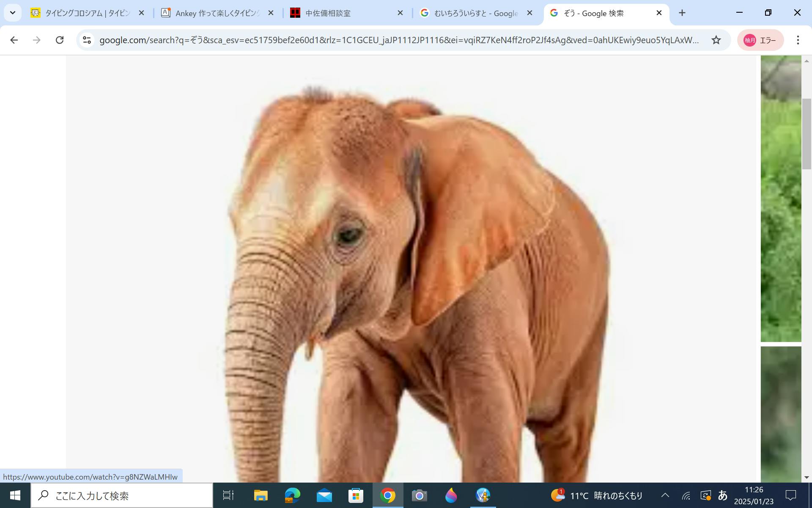Open a new tab with plus button
The width and height of the screenshot is (812, 508).
682,13
